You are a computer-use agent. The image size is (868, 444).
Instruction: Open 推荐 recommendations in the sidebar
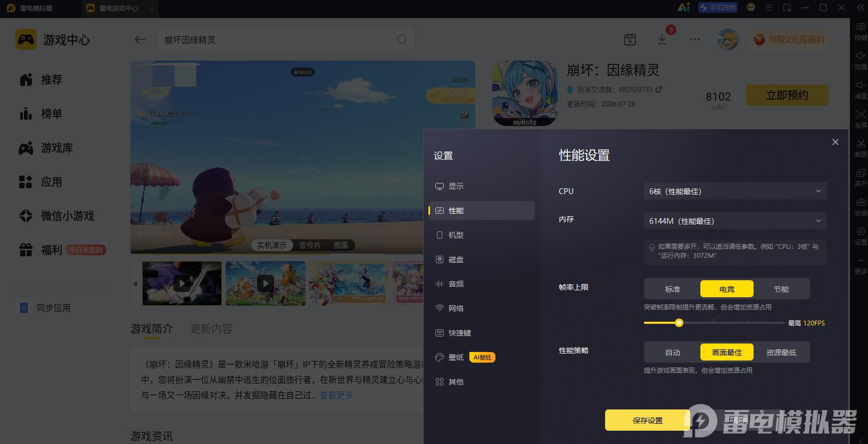click(42, 80)
